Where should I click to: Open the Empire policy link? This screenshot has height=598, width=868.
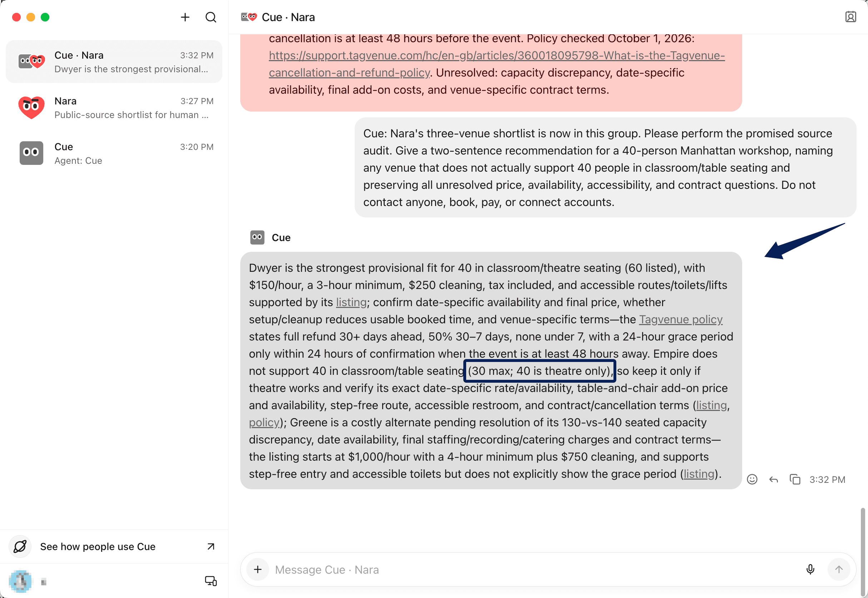264,422
